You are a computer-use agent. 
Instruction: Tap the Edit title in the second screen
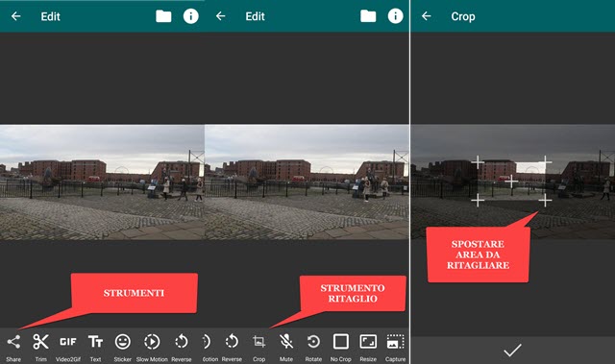pyautogui.click(x=256, y=16)
